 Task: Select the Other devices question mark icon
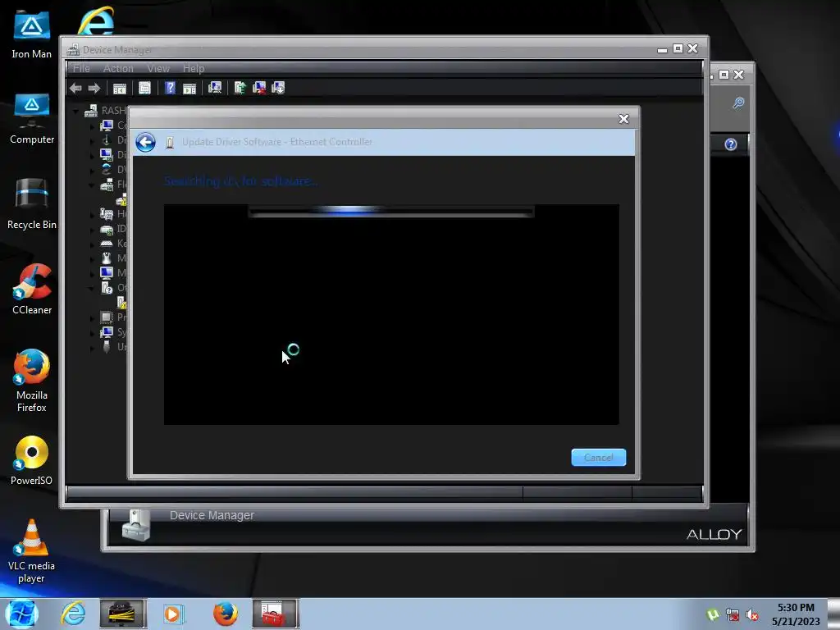(107, 288)
